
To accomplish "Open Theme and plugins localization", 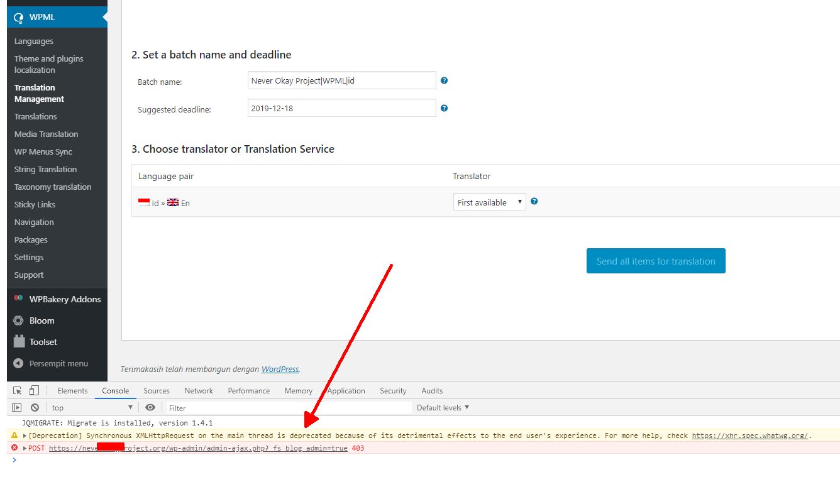I will coord(49,64).
